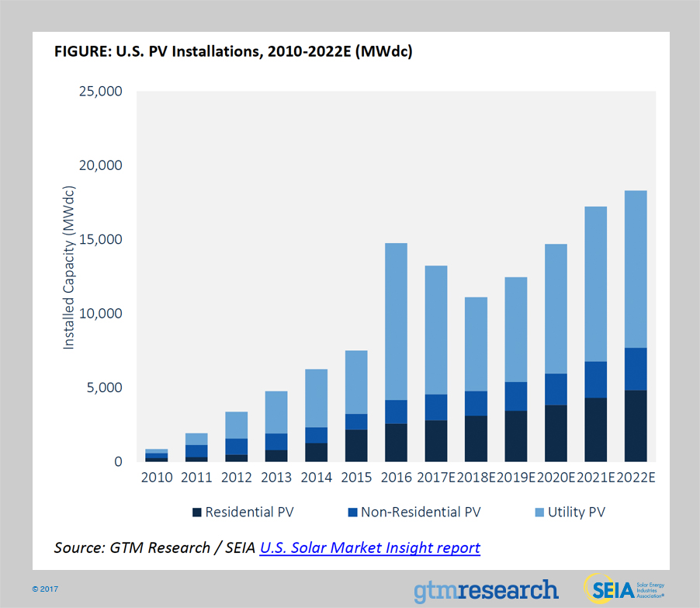Click the SEIA logo
The height and width of the screenshot is (608, 700).
[624, 589]
